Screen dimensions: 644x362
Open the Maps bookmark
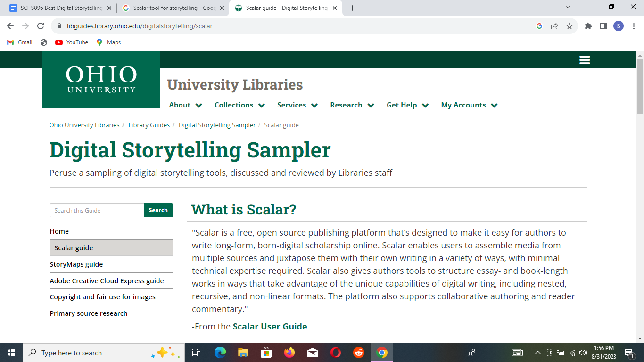[109, 42]
